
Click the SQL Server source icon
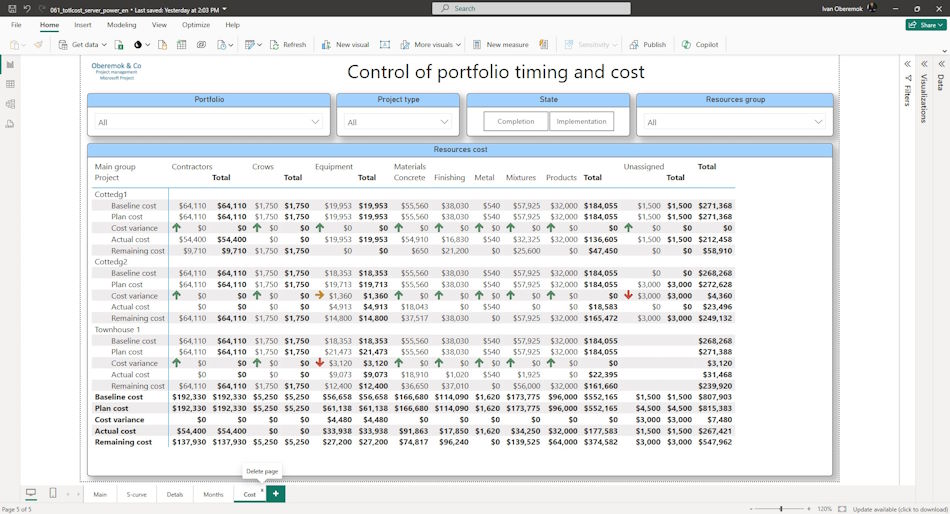[162, 44]
